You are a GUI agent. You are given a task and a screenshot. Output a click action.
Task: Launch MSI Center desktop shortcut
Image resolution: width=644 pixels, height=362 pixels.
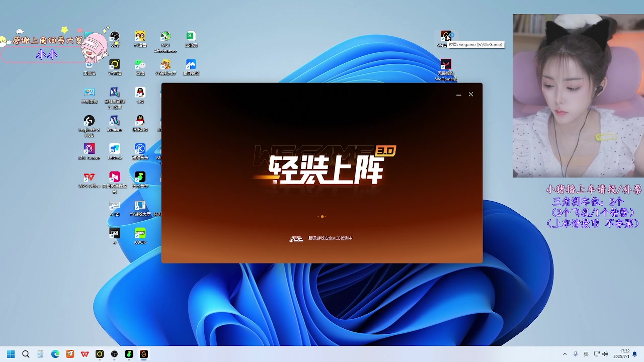click(89, 151)
